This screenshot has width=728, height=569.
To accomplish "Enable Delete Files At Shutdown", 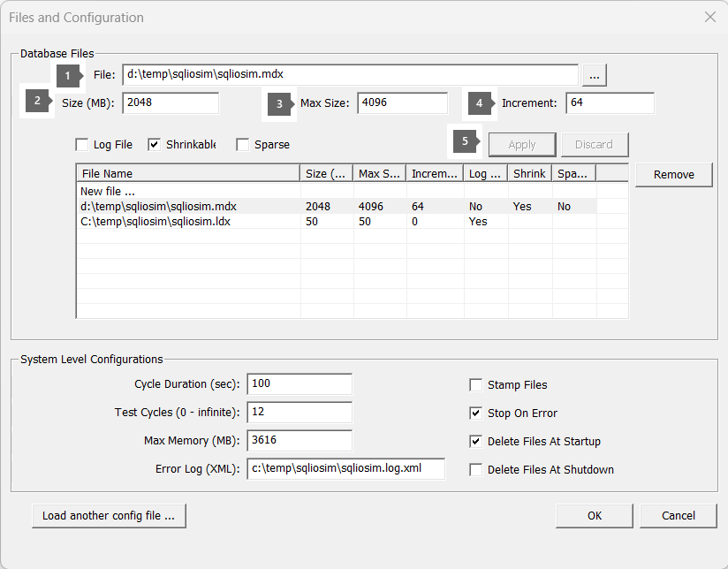I will (x=476, y=470).
